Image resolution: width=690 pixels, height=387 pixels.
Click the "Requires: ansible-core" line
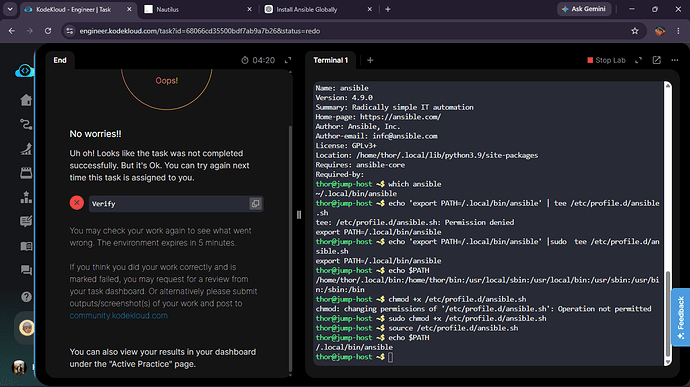pyautogui.click(x=360, y=165)
